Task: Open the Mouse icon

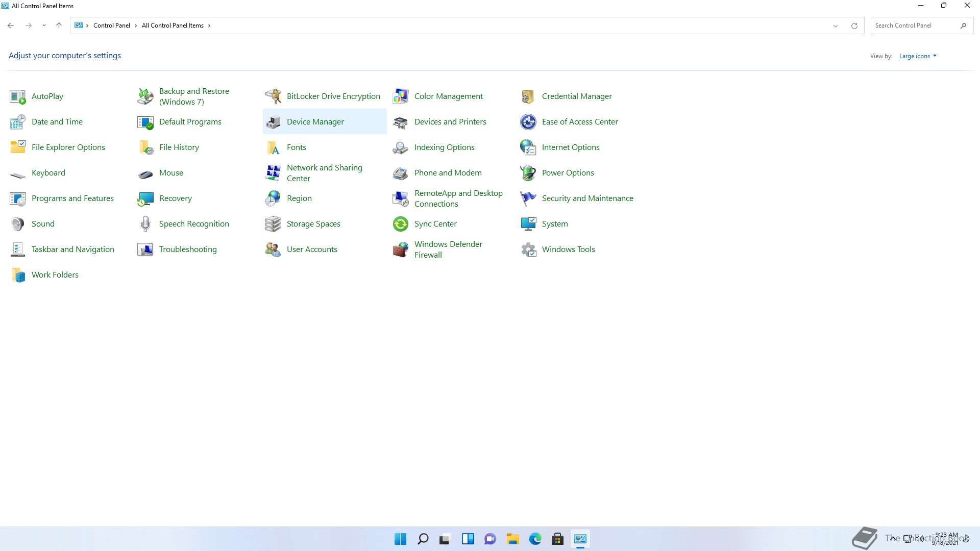Action: coord(145,175)
